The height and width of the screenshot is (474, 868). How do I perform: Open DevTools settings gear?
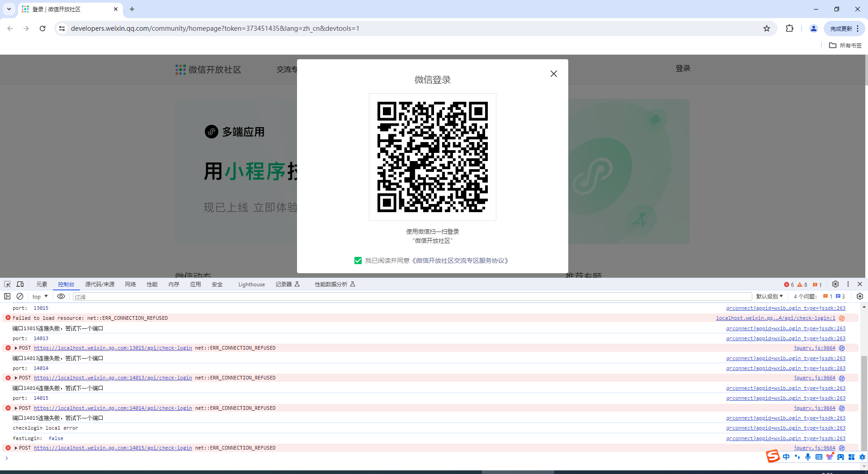(x=835, y=284)
